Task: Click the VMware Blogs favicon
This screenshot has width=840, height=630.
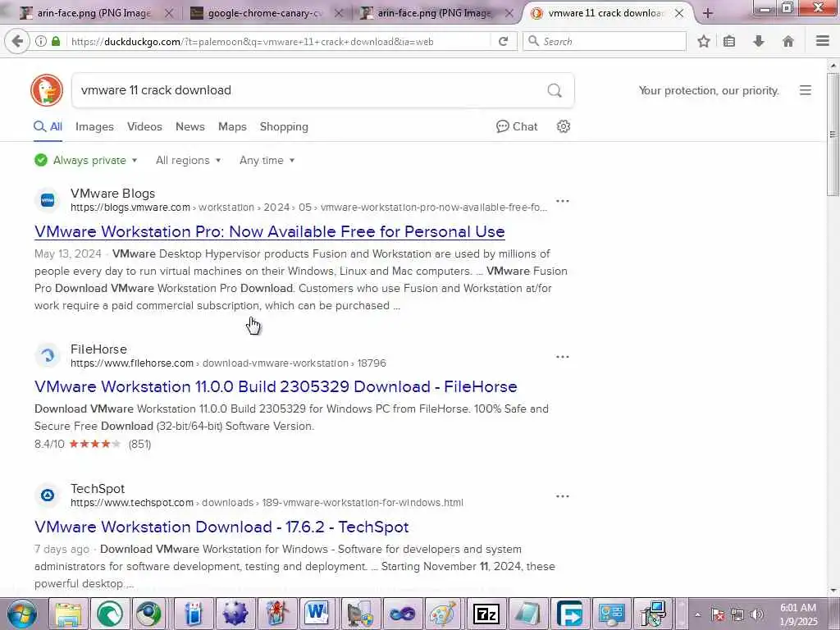Action: tap(48, 200)
